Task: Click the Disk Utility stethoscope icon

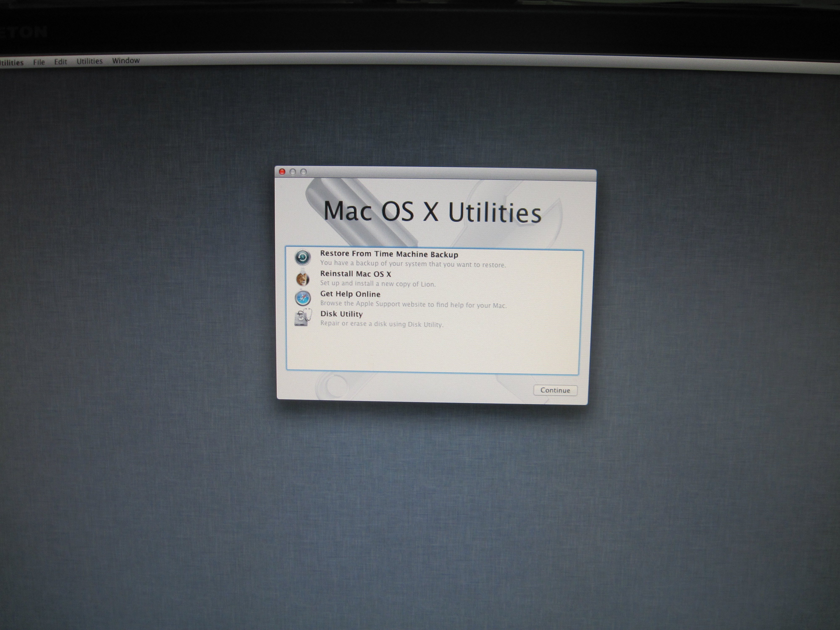Action: click(303, 318)
